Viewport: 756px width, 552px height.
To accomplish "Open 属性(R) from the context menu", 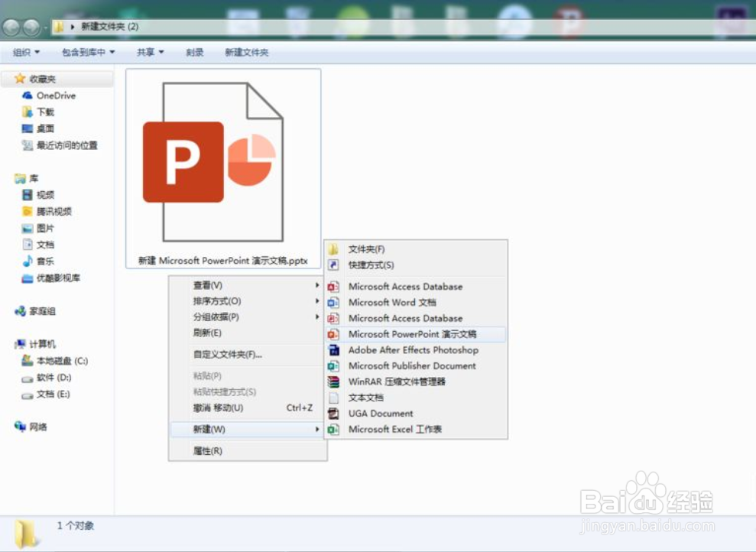I will click(205, 451).
